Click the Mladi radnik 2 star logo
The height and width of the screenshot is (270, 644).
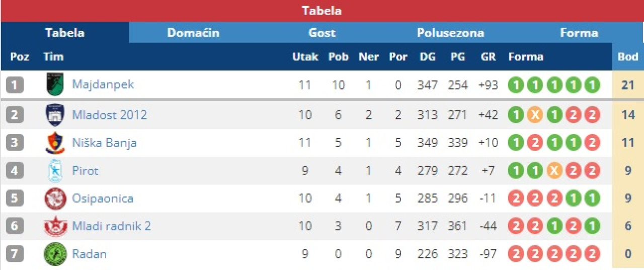click(x=55, y=226)
